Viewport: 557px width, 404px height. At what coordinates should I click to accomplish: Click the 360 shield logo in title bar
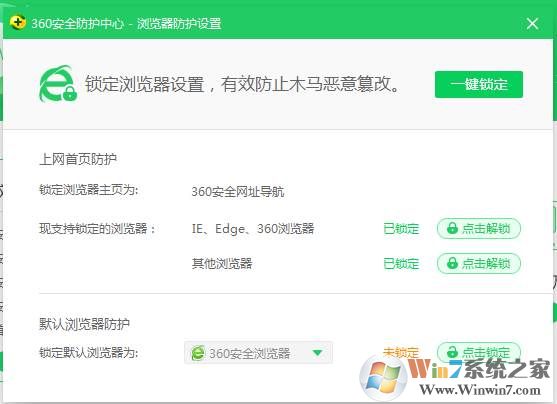pyautogui.click(x=17, y=23)
